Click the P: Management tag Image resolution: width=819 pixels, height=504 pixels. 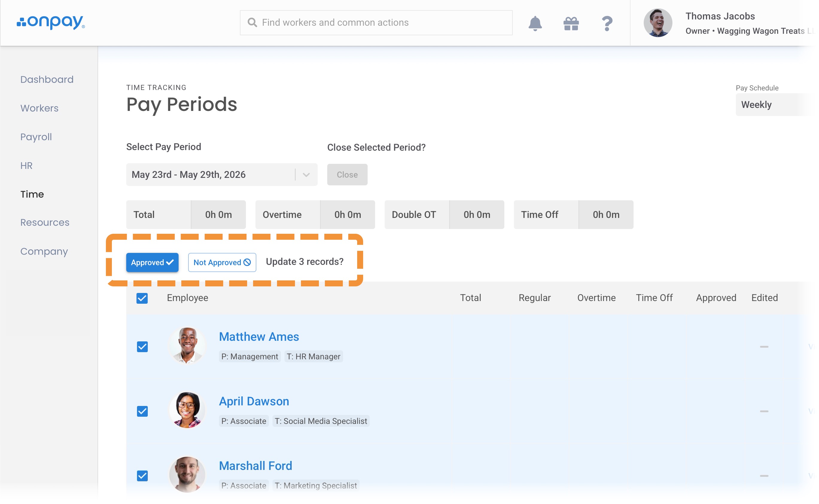point(249,356)
